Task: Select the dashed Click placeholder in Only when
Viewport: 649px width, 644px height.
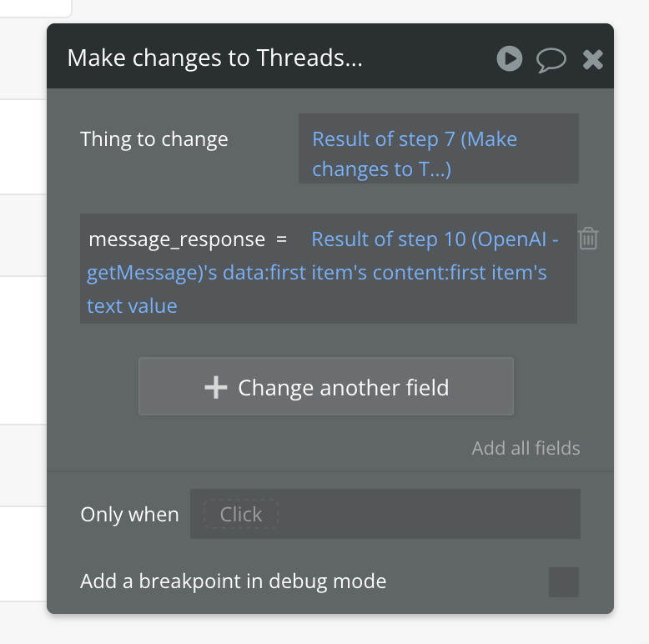Action: pyautogui.click(x=241, y=515)
